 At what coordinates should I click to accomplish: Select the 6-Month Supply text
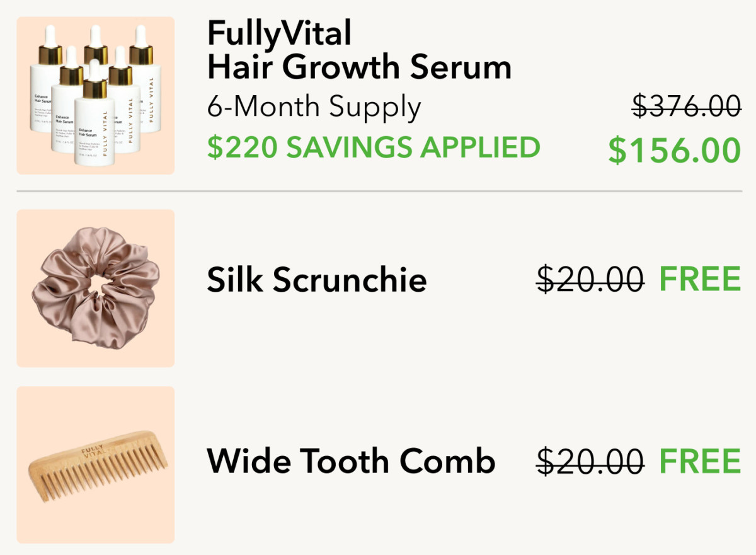tap(314, 108)
